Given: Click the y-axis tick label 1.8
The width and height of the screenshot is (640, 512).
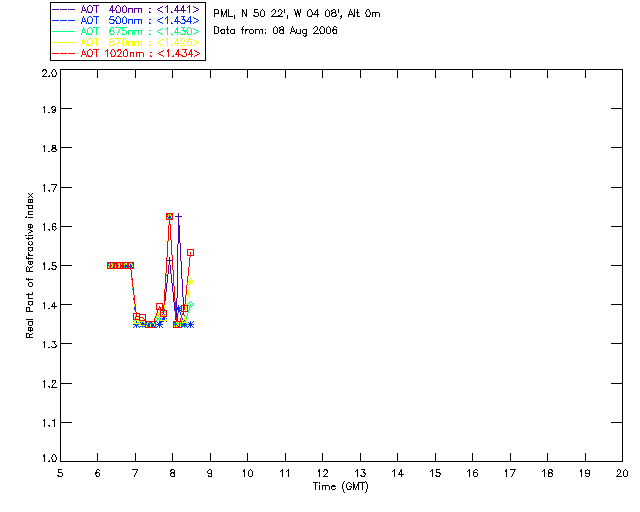Looking at the screenshot, I should (x=49, y=148).
